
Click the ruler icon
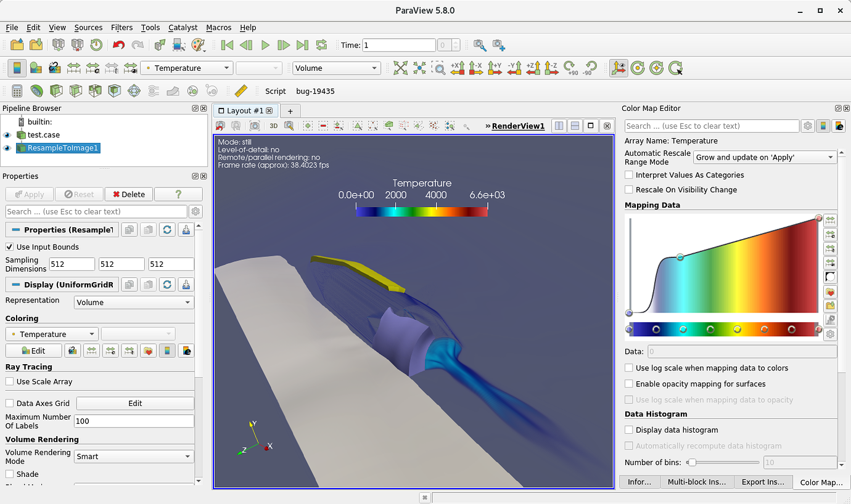(241, 91)
